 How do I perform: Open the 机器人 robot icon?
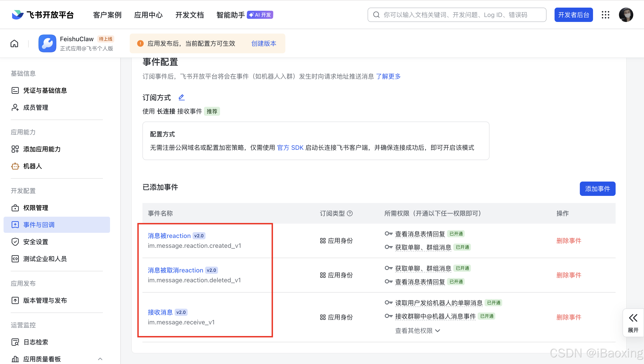[x=15, y=166]
